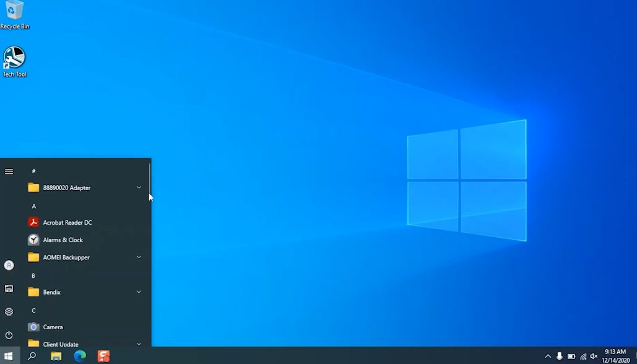Open the clock and date flyout
The height and width of the screenshot is (364, 637).
[x=615, y=357]
